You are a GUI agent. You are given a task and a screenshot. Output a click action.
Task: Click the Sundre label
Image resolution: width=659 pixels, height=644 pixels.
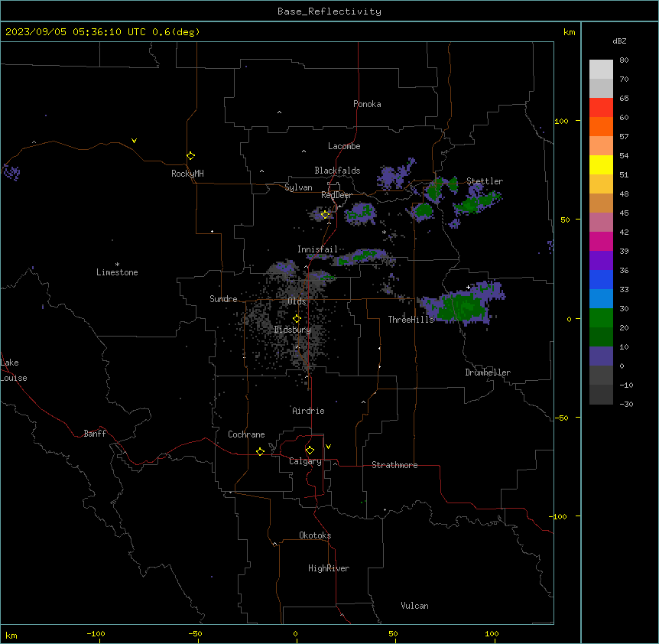223,299
